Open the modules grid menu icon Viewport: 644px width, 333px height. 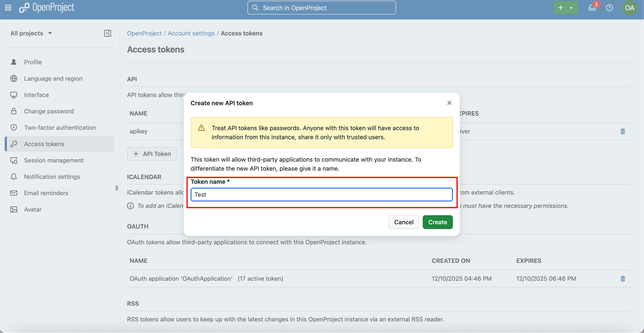pyautogui.click(x=8, y=8)
